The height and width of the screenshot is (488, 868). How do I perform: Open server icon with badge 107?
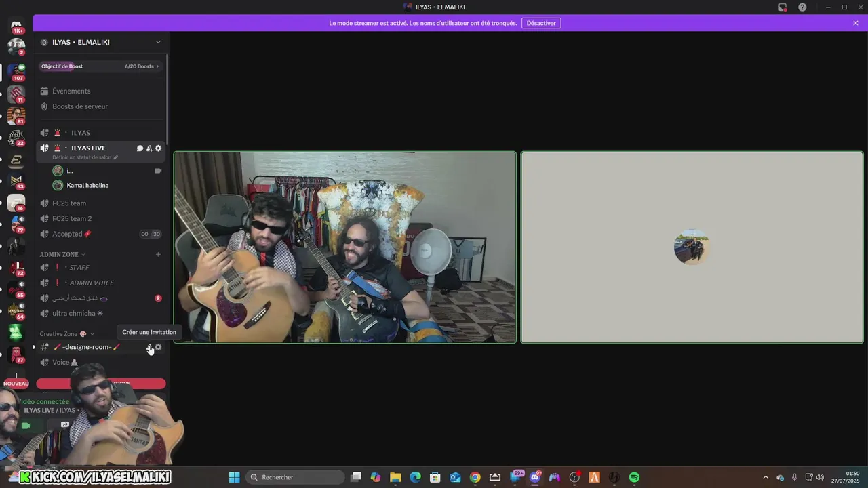16,70
